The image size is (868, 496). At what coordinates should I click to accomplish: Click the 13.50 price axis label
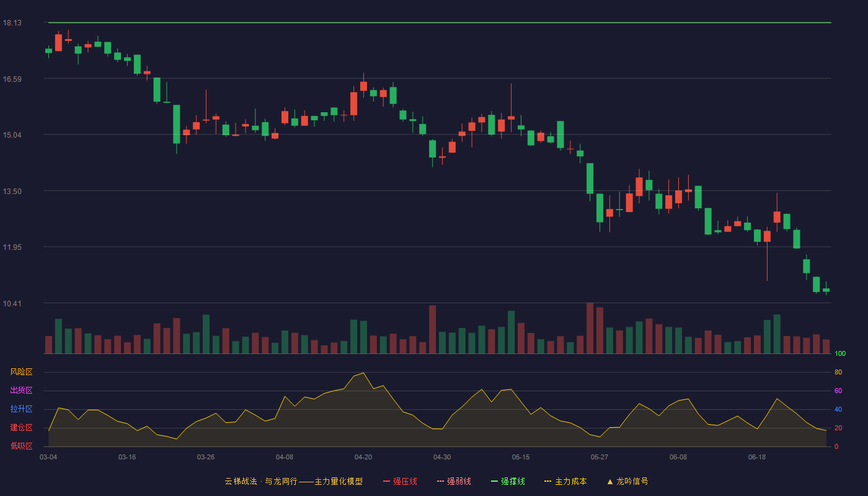click(12, 191)
